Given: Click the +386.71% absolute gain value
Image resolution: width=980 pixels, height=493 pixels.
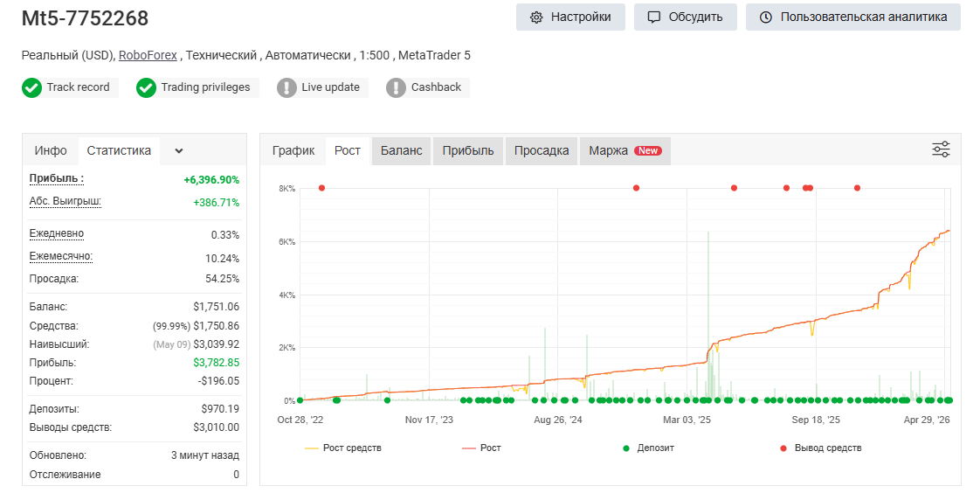Looking at the screenshot, I should pyautogui.click(x=217, y=203).
